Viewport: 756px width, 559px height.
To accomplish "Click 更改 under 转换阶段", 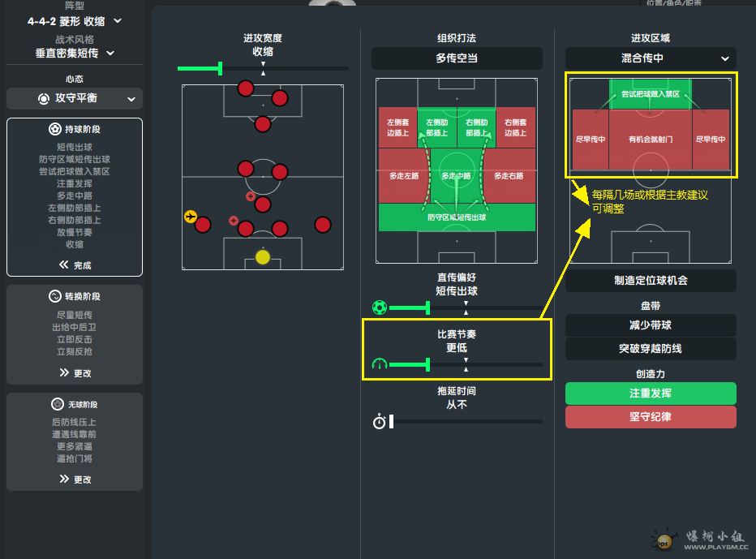I will pyautogui.click(x=75, y=373).
